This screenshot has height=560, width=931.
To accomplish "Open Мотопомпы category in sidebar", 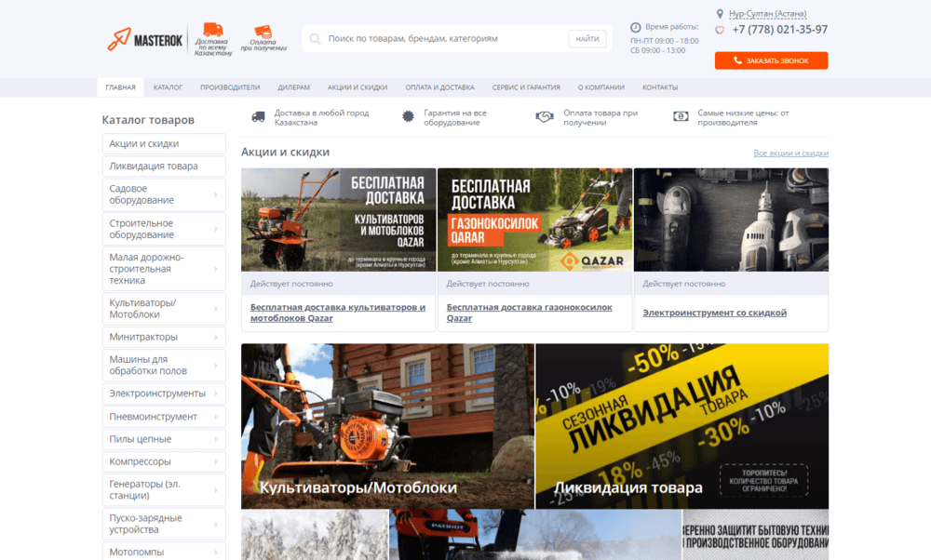I will click(164, 551).
